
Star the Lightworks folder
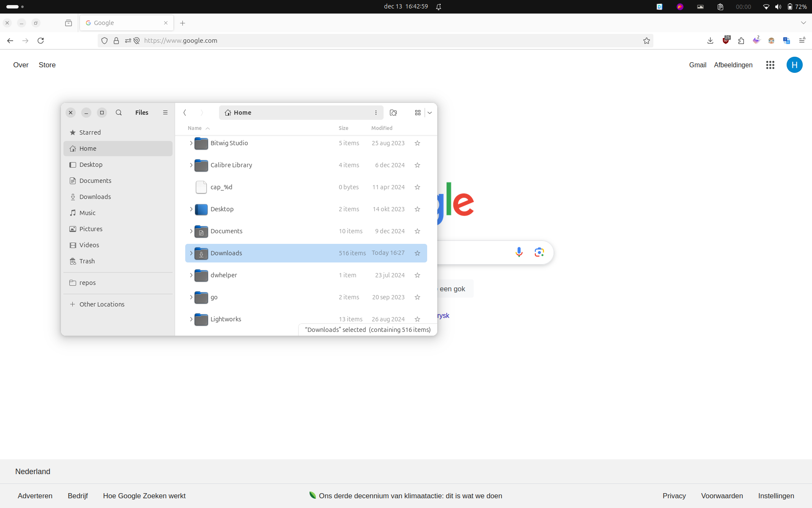(417, 319)
